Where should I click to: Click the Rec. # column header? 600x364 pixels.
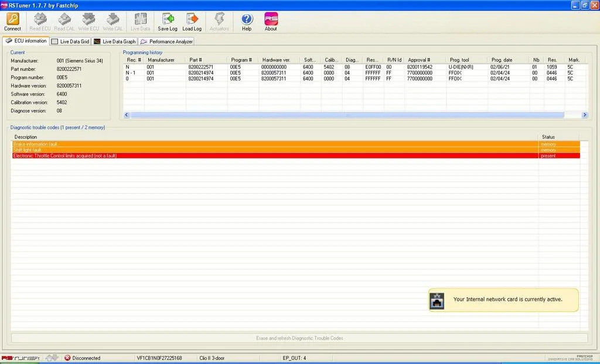click(x=134, y=60)
